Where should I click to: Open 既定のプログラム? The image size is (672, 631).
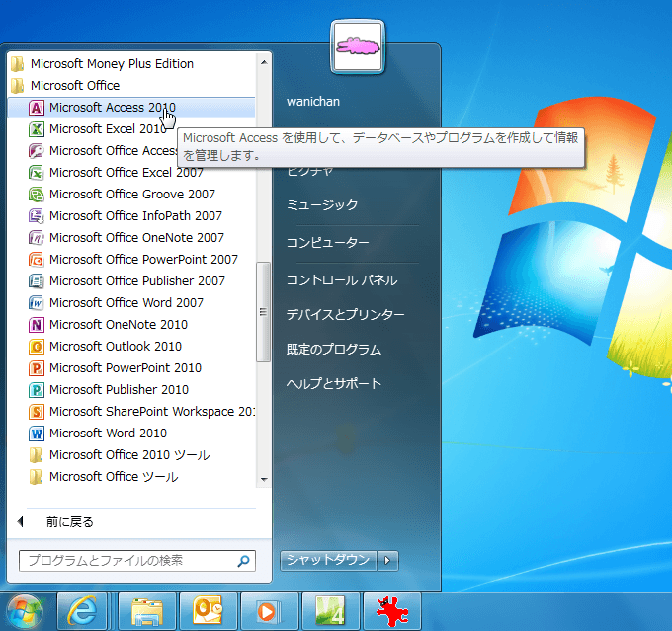(333, 350)
